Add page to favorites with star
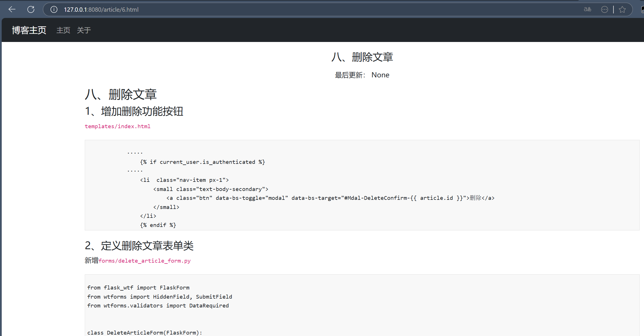Viewport: 644px width, 336px height. [x=622, y=9]
